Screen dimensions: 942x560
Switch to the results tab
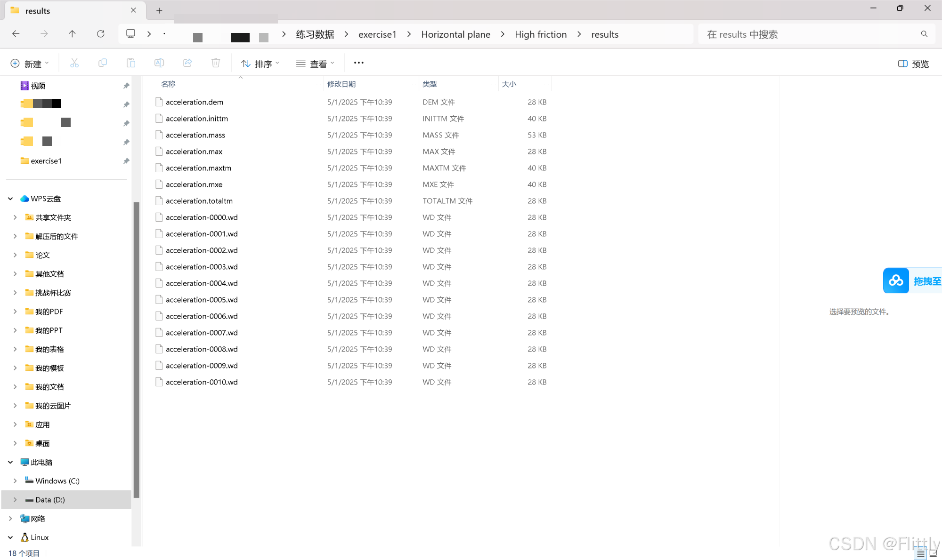[x=37, y=10]
